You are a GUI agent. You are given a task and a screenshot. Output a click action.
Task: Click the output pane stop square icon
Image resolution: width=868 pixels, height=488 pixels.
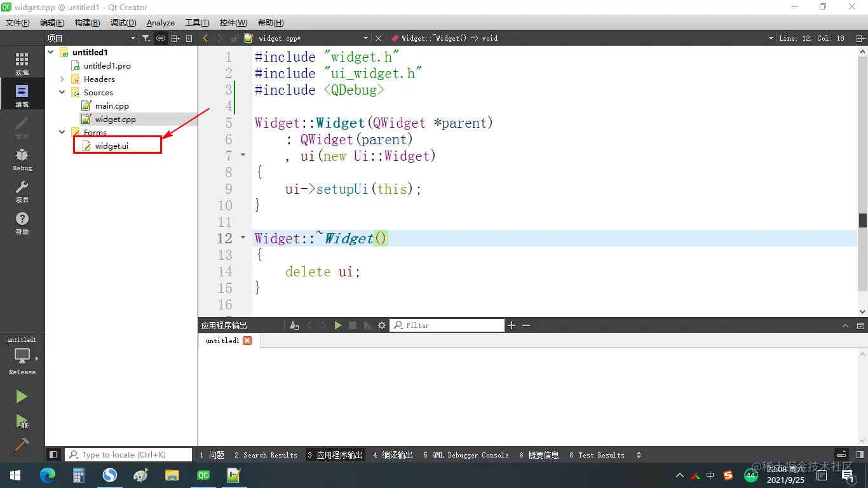(x=353, y=325)
